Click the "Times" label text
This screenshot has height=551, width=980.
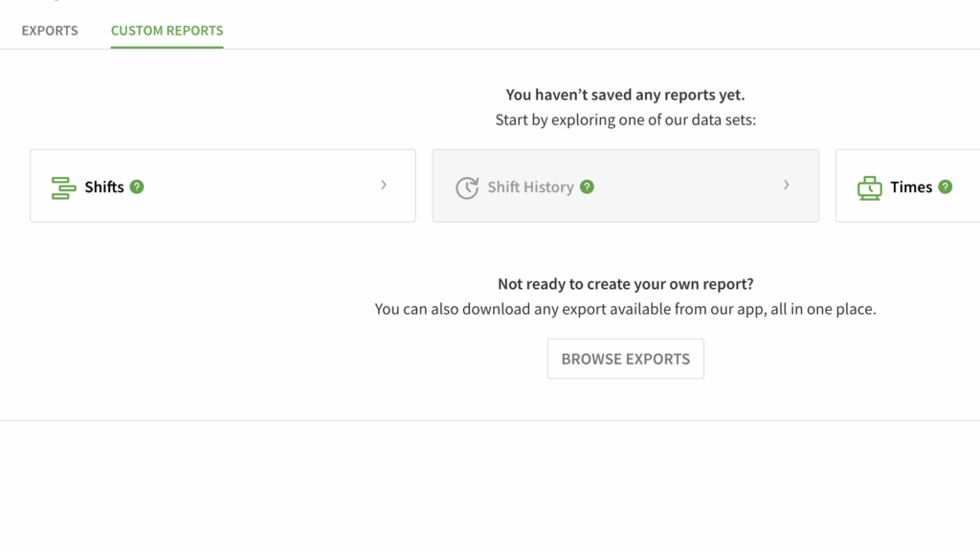[x=910, y=187]
